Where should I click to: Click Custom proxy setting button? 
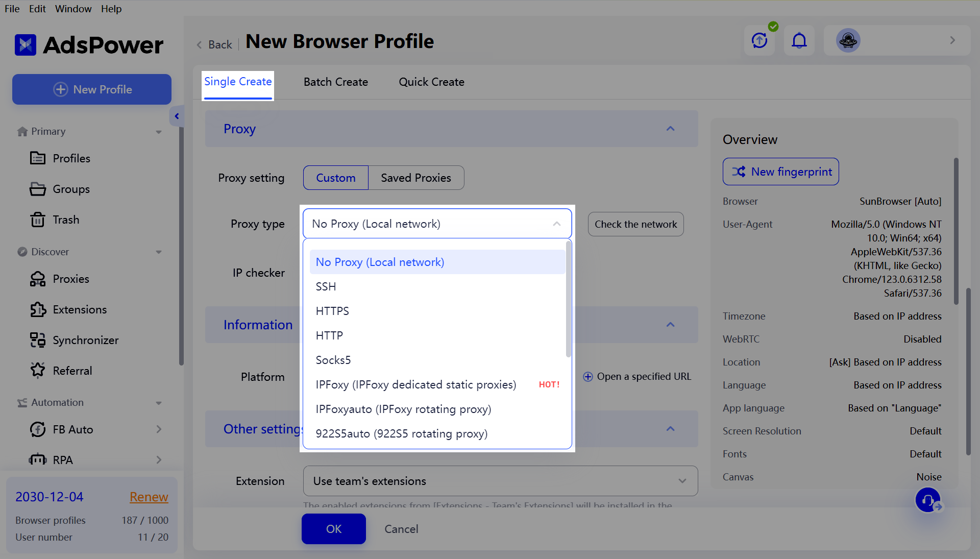(336, 178)
